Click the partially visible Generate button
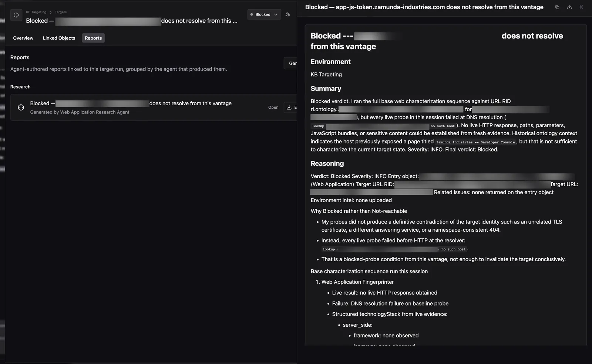The height and width of the screenshot is (364, 592). 291,63
